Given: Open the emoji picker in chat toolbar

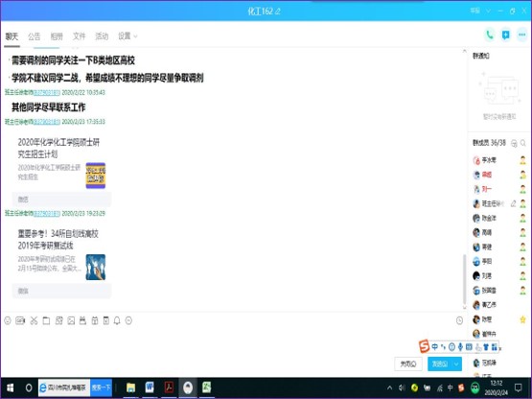Looking at the screenshot, I should 8,320.
